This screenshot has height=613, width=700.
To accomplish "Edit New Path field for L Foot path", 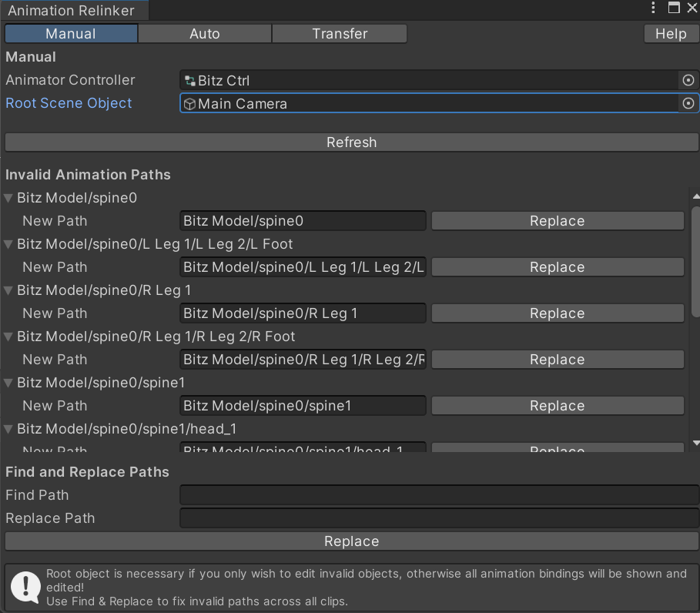I will click(303, 267).
